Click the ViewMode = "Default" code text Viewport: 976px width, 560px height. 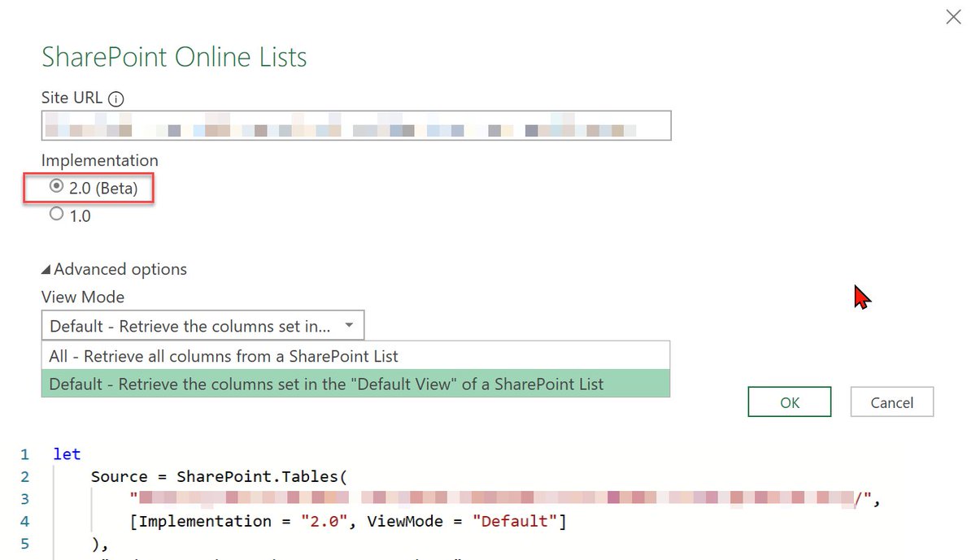(460, 521)
